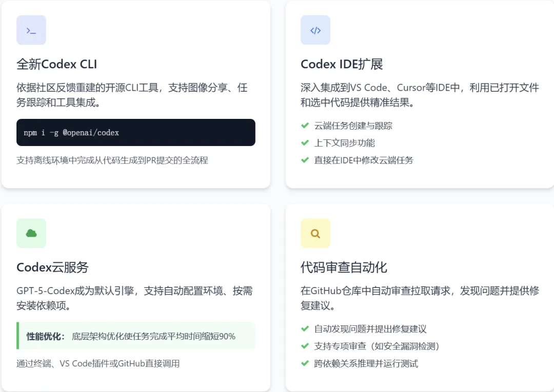Click the line 通过终端、VS Code插件或GitHub直接调用
This screenshot has height=392, width=554.
point(98,363)
